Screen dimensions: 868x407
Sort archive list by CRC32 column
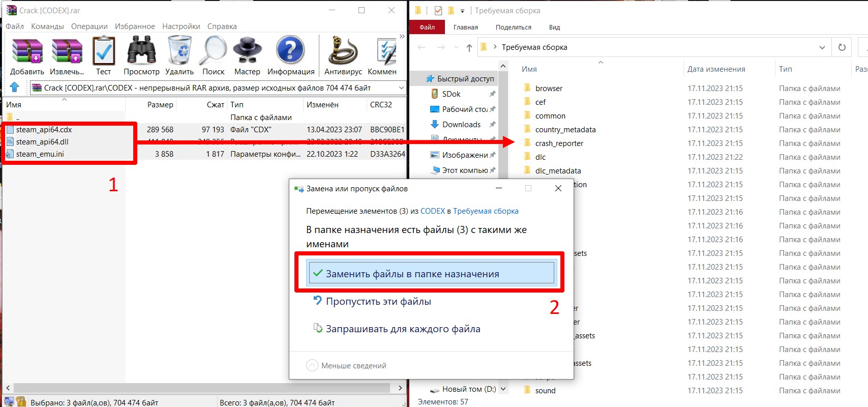[381, 105]
